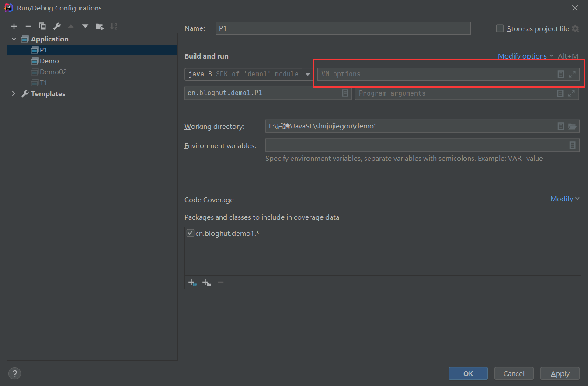Viewport: 588px width, 386px height.
Task: Open edit templates with the wrench icon
Action: [56, 26]
